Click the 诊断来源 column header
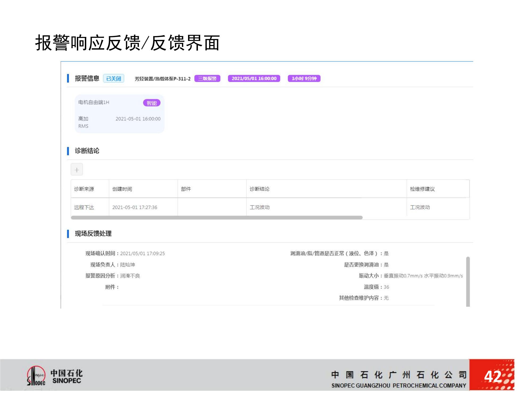Image resolution: width=532 pixels, height=399 pixels. [84, 189]
